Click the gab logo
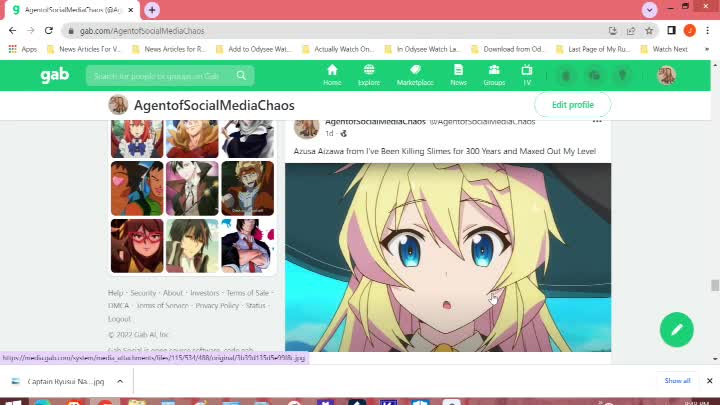 point(55,75)
